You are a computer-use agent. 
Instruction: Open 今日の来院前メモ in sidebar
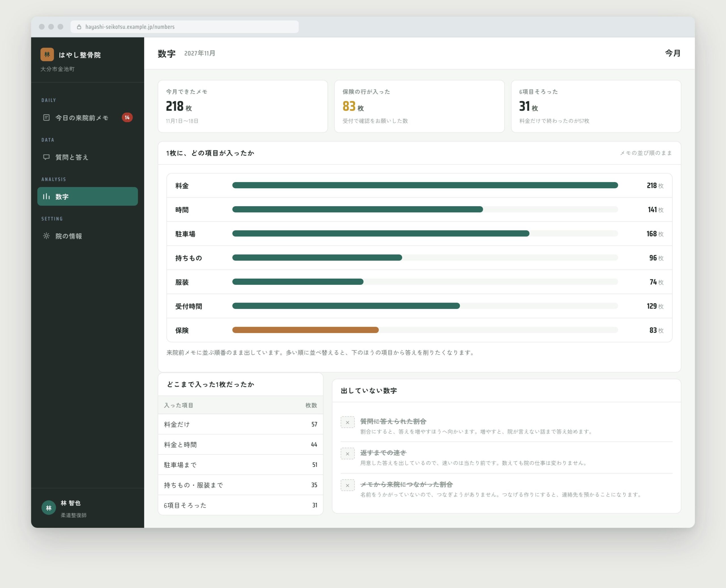click(88, 117)
